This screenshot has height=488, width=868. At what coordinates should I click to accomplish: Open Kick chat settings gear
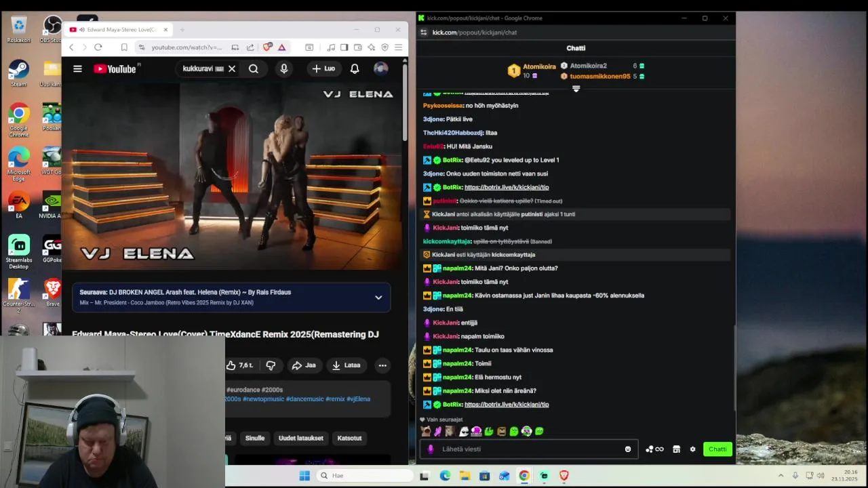click(692, 449)
